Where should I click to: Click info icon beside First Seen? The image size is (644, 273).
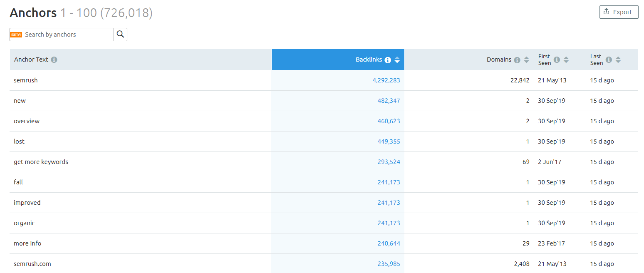tap(557, 60)
